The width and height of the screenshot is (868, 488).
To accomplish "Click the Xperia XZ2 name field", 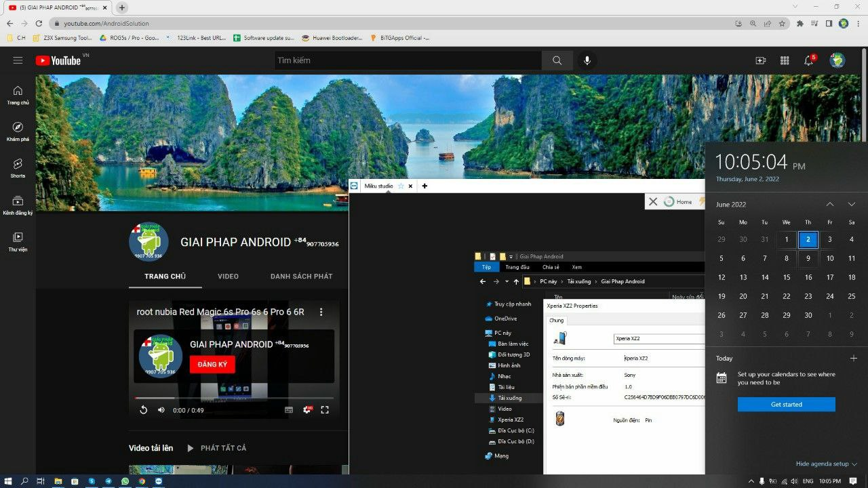I will coord(659,339).
